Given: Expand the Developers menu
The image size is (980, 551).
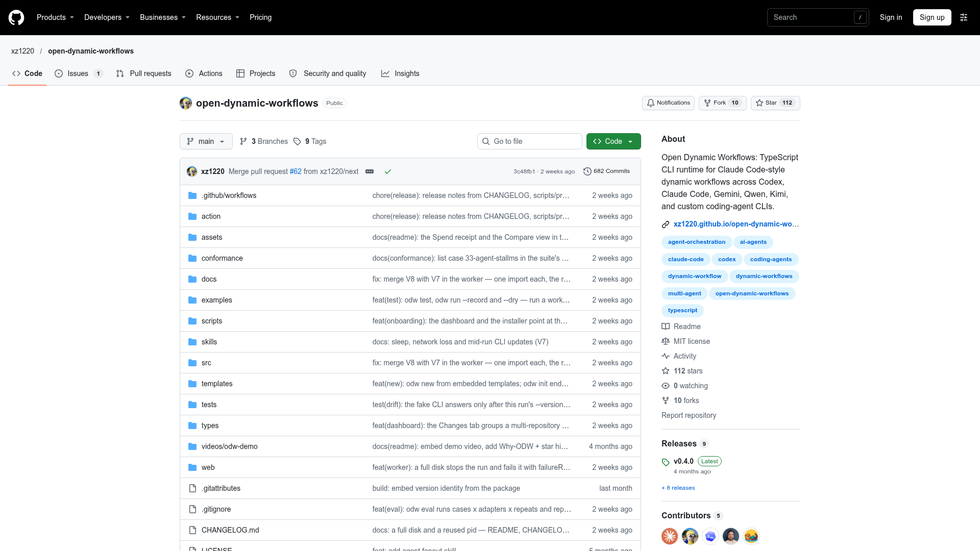Looking at the screenshot, I should pyautogui.click(x=107, y=17).
